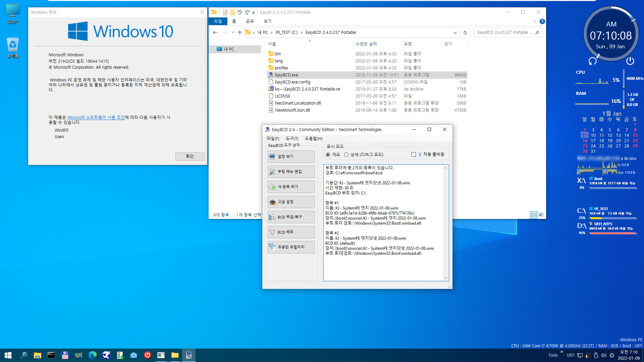This screenshot has width=644, height=362.
Task: Open 유용한 유틸리티 (Useful Utilities) tool
Action: (x=291, y=247)
